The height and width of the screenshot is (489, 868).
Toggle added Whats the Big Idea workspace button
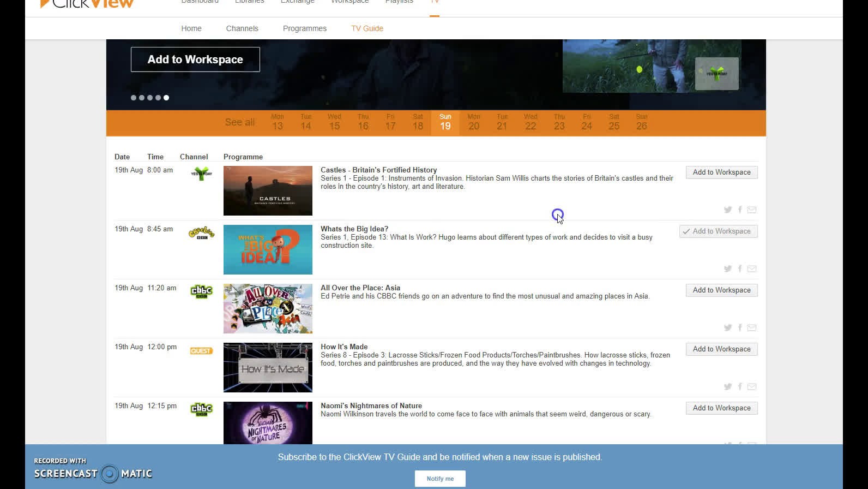(x=718, y=231)
